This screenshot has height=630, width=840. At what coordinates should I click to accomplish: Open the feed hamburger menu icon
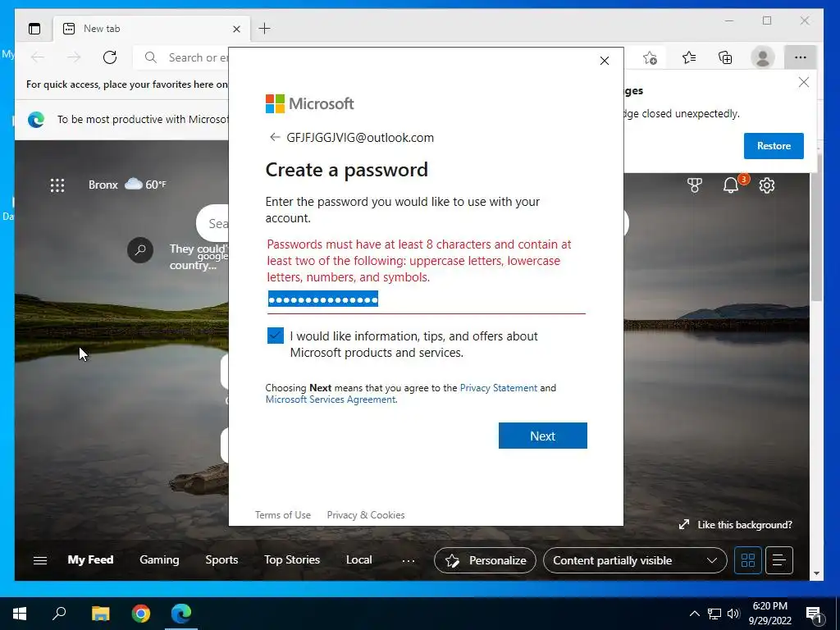coord(40,560)
